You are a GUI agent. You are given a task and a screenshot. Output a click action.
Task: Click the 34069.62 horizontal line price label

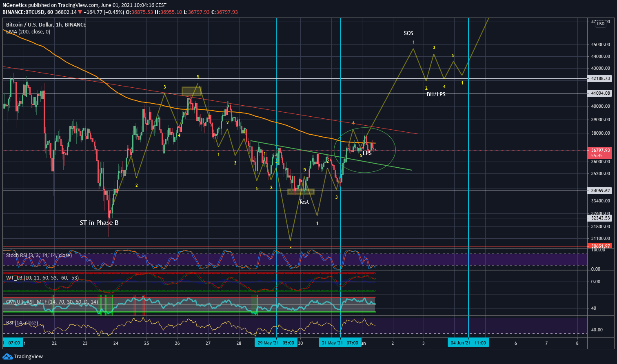pyautogui.click(x=601, y=191)
